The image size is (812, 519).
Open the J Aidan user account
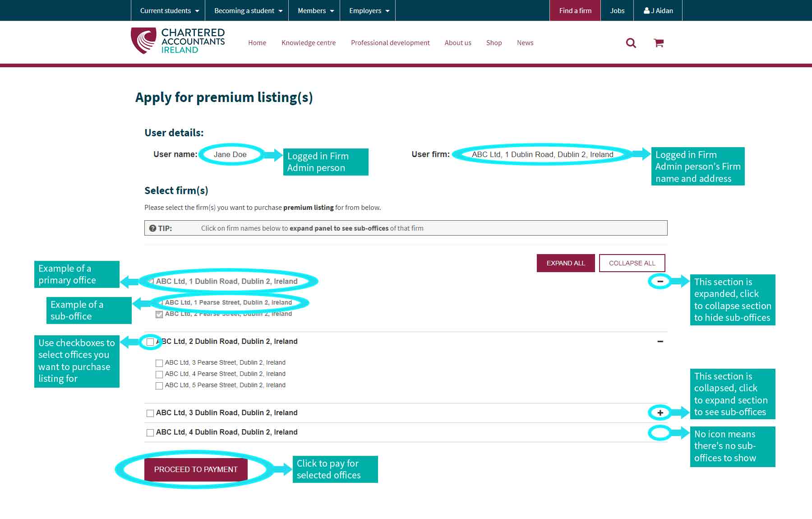click(x=658, y=10)
